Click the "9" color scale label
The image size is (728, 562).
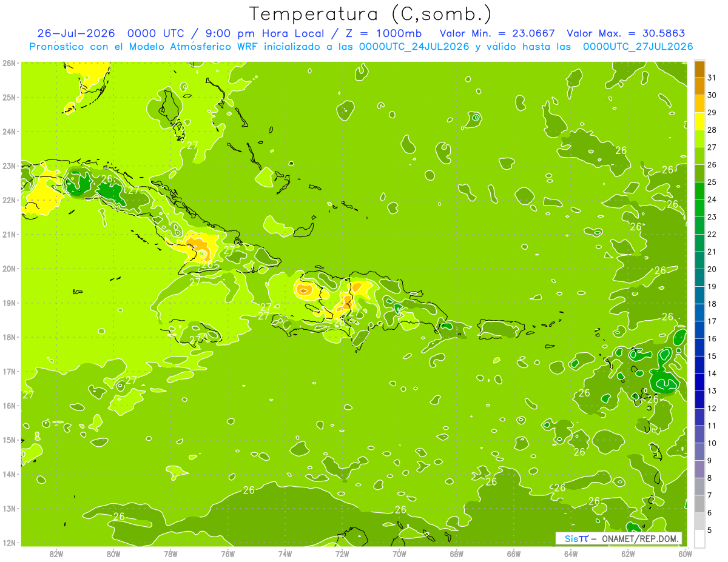pyautogui.click(x=710, y=461)
